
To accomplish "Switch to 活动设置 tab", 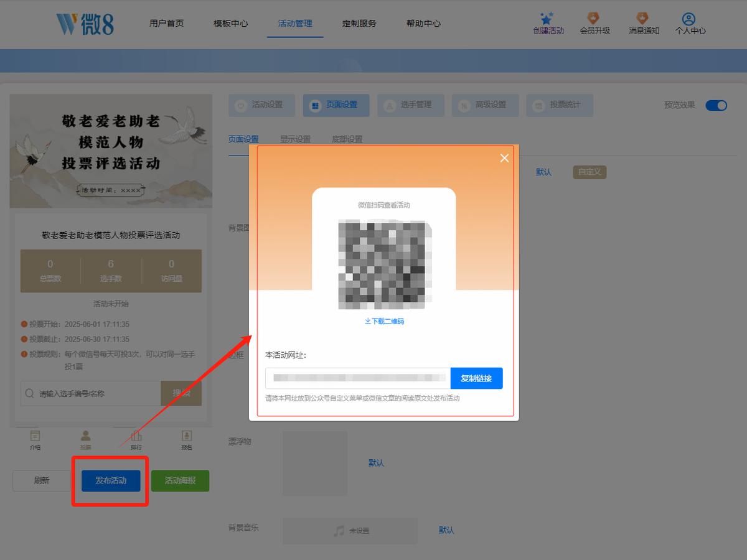I will point(261,105).
